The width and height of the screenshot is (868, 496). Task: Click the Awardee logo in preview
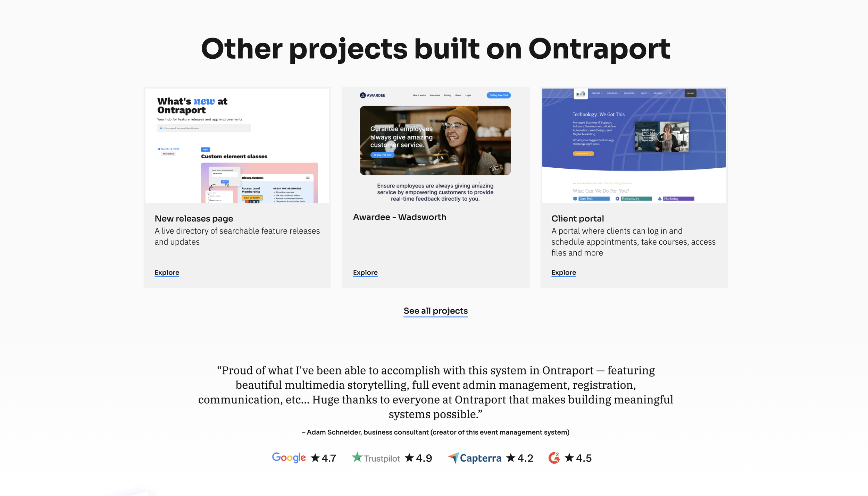tap(372, 95)
